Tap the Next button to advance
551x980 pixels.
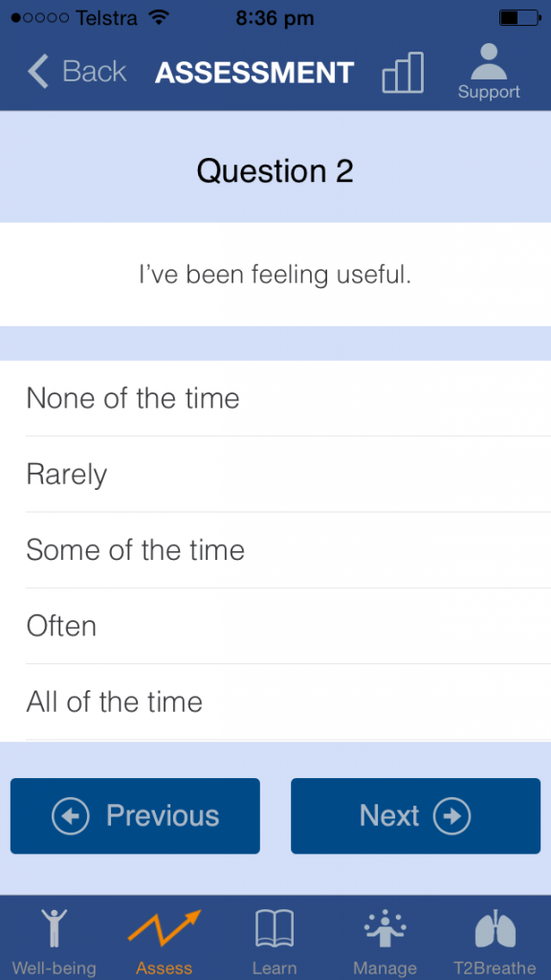click(415, 815)
